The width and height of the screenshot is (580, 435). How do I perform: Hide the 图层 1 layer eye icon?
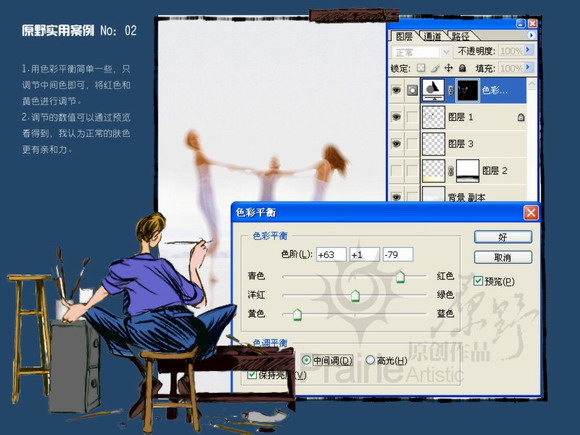tap(396, 117)
